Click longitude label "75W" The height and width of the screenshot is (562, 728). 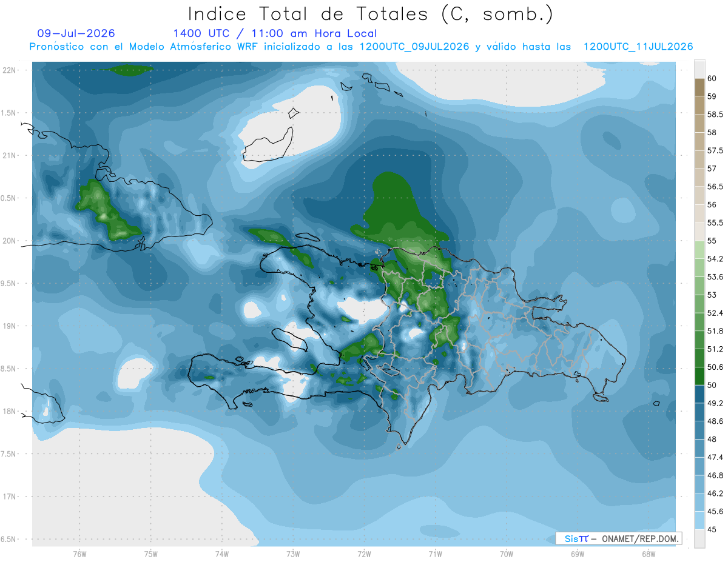[x=151, y=554]
